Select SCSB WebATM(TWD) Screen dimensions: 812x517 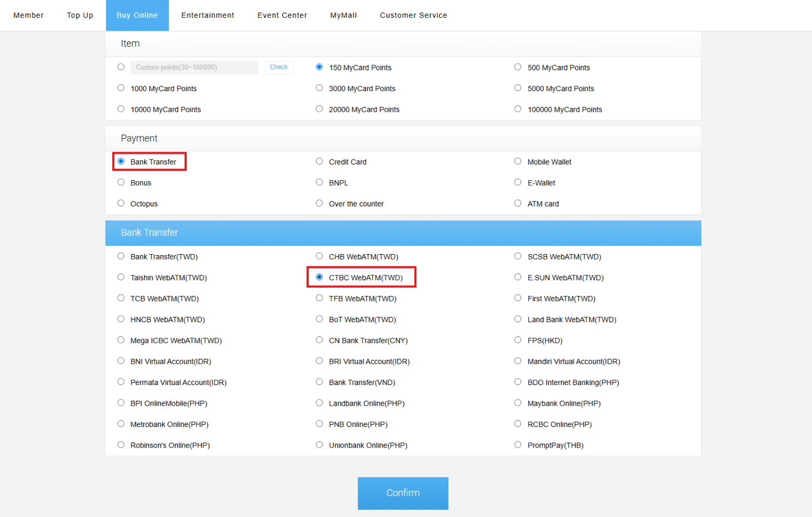[518, 256]
